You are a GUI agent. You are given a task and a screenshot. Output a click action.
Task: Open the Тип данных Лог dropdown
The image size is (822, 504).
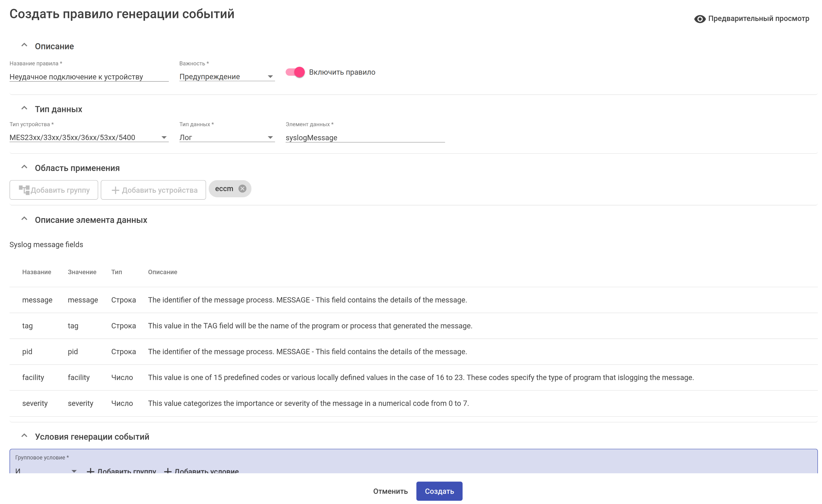click(227, 137)
